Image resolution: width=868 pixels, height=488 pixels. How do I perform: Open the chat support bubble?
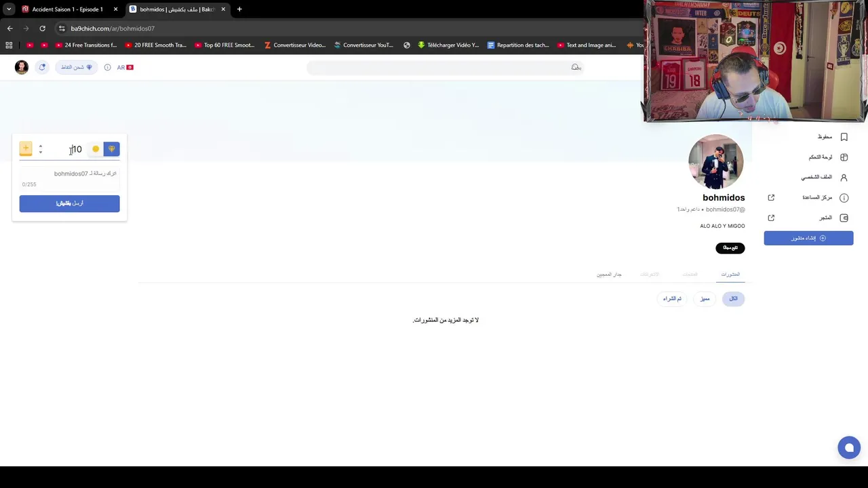(849, 447)
